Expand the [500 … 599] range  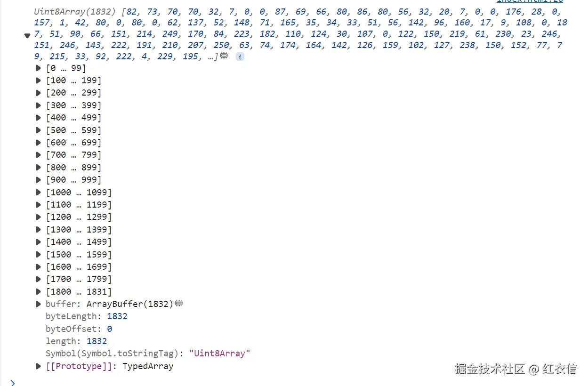click(39, 130)
